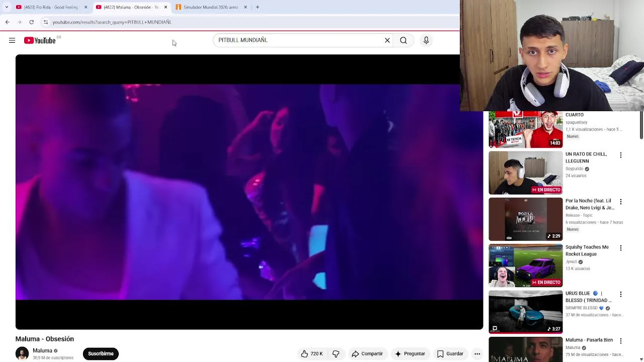Image resolution: width=644 pixels, height=362 pixels.
Task: Like the video (720 K)
Action: pos(311,354)
